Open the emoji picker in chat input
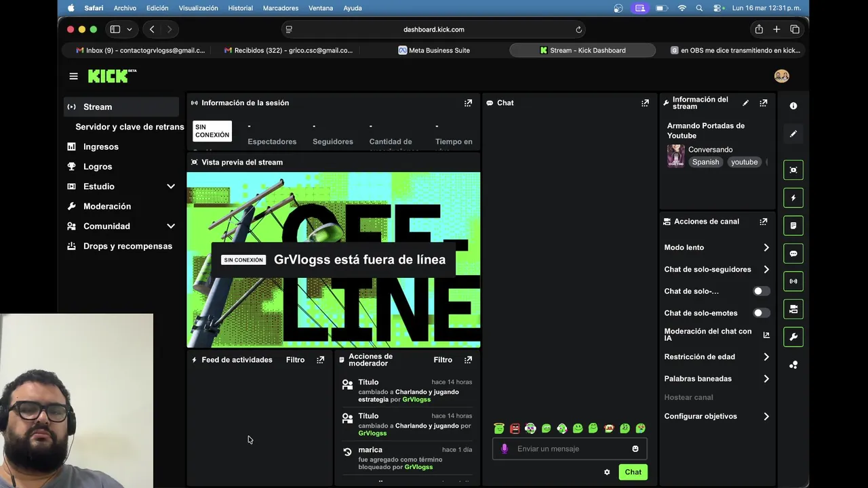This screenshot has height=488, width=868. [635, 449]
